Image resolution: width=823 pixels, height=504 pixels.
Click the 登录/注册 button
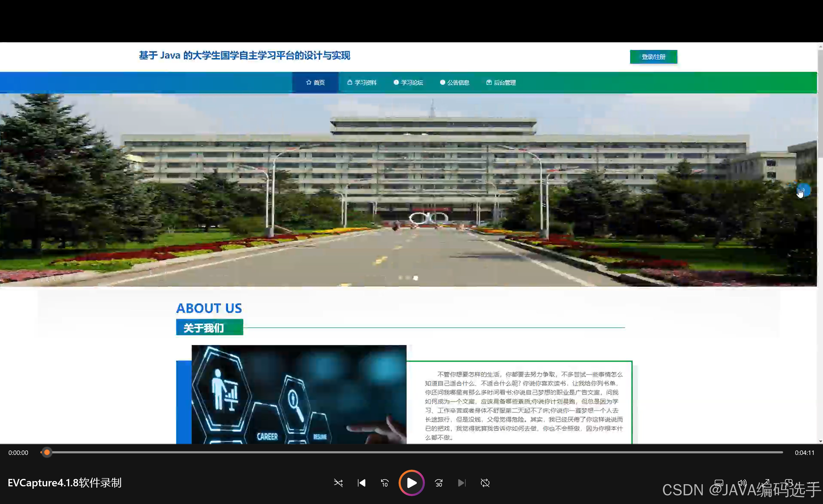[654, 57]
